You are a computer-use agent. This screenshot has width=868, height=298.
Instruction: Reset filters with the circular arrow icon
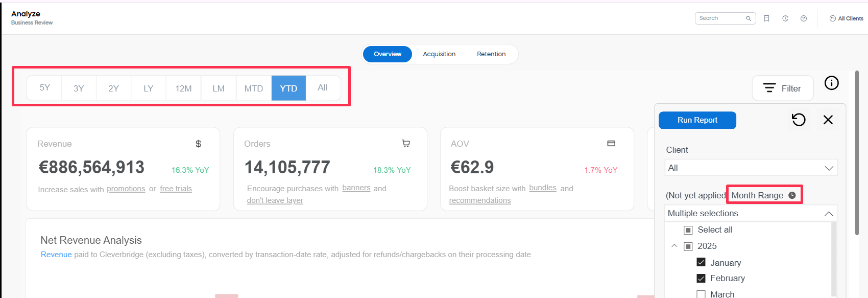pyautogui.click(x=799, y=120)
